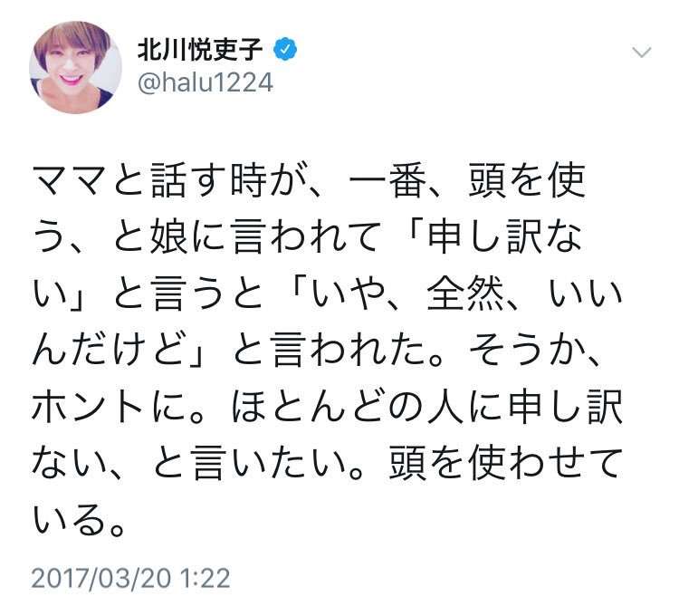Screen dimensions: 679x616
Task: Click the 2017/03/20 date in the timestamp
Action: click(x=101, y=578)
